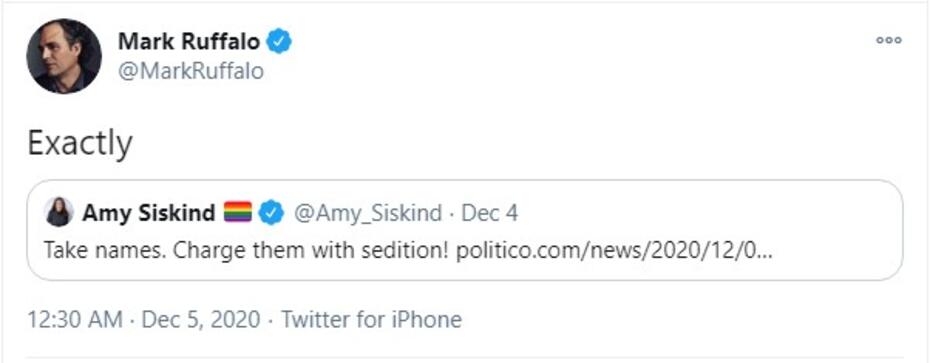The height and width of the screenshot is (363, 930).
Task: Open Amy Siskind's bold display name
Action: (x=148, y=213)
